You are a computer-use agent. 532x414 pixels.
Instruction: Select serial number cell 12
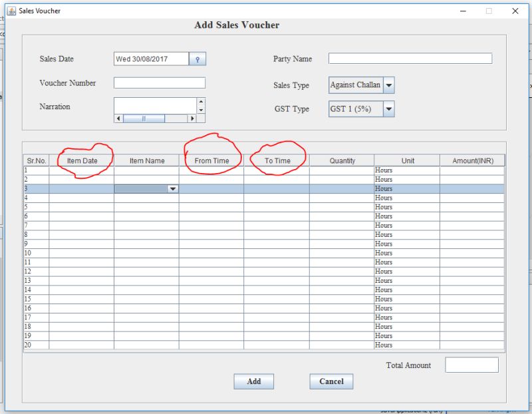click(x=37, y=272)
